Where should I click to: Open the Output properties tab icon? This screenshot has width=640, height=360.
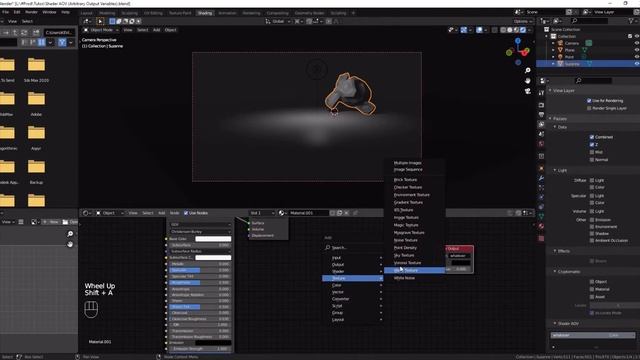pos(541,115)
